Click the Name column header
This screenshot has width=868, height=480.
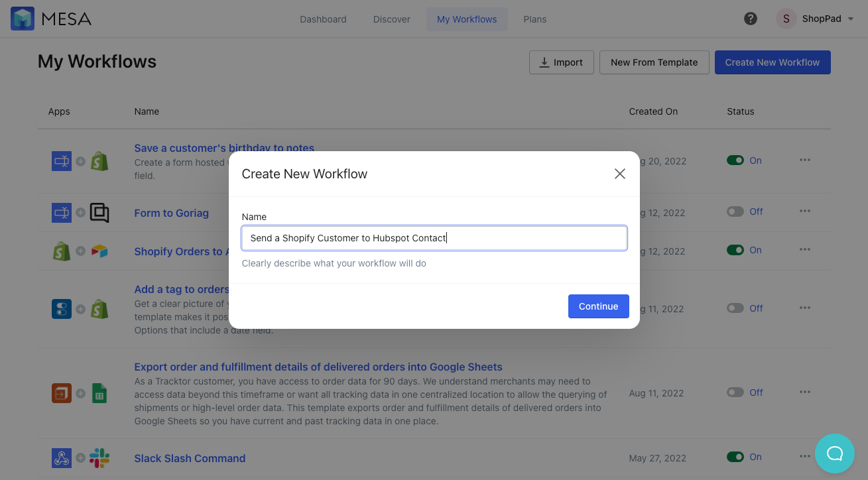(x=147, y=111)
